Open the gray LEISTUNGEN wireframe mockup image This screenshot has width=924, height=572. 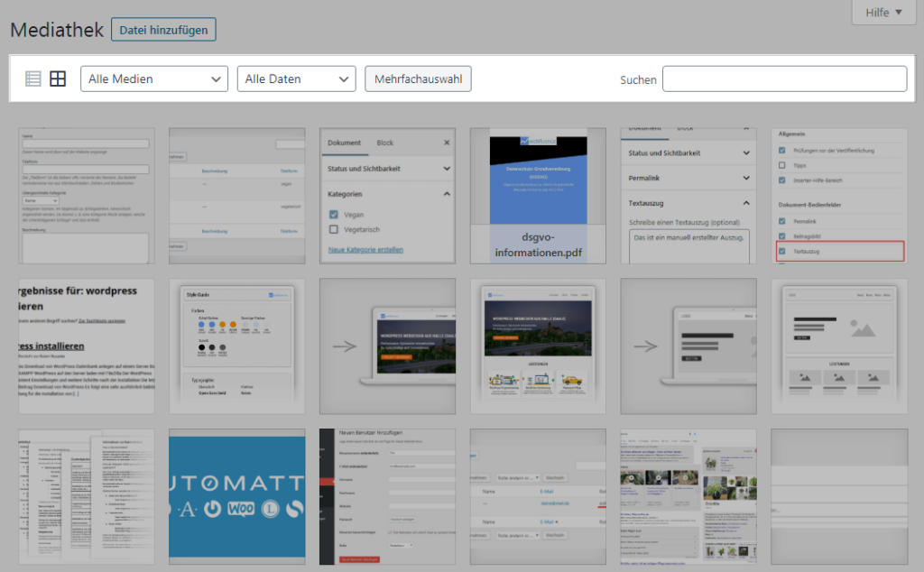pos(839,346)
